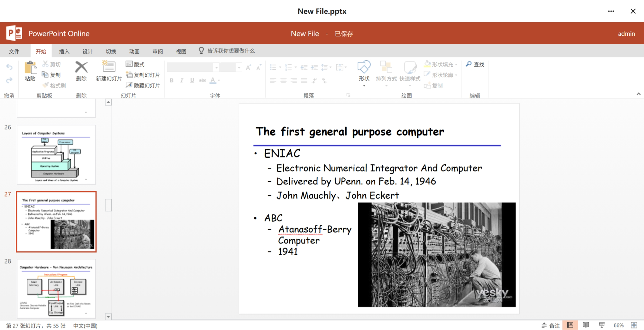Click the Cut (剪切) scissors icon
644x330 pixels.
click(45, 64)
